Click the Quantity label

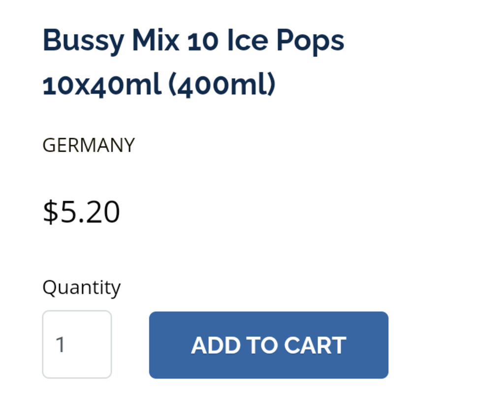coord(81,287)
